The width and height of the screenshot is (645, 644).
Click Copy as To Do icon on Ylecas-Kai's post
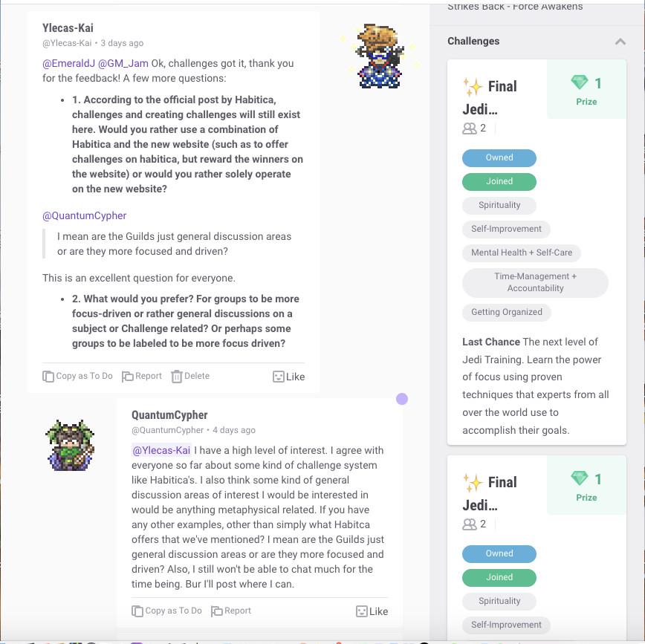(x=48, y=377)
